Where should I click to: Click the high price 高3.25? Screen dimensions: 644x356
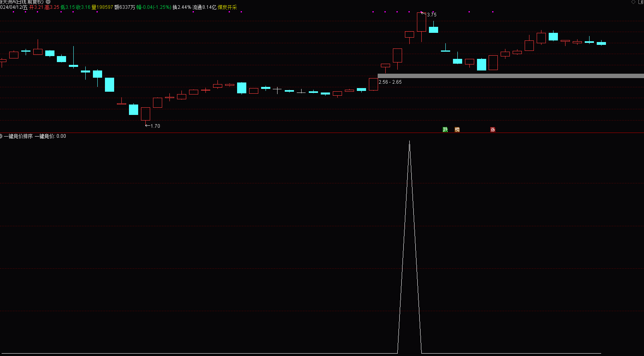pos(52,7)
